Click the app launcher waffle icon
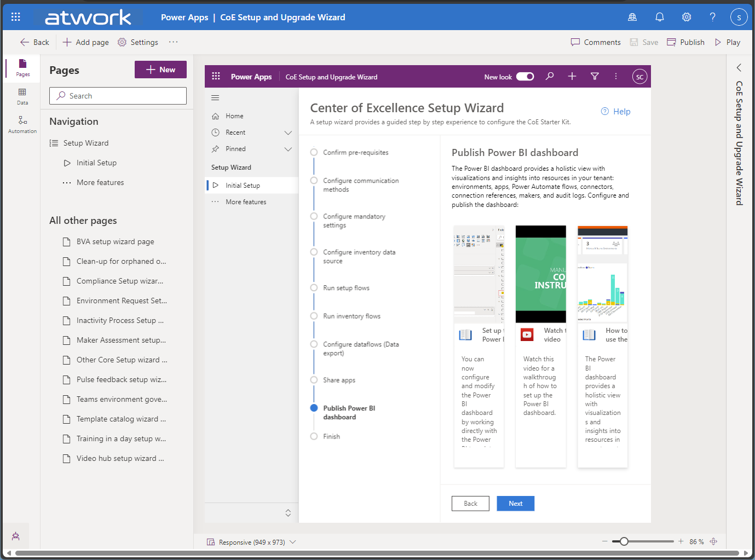 click(16, 17)
